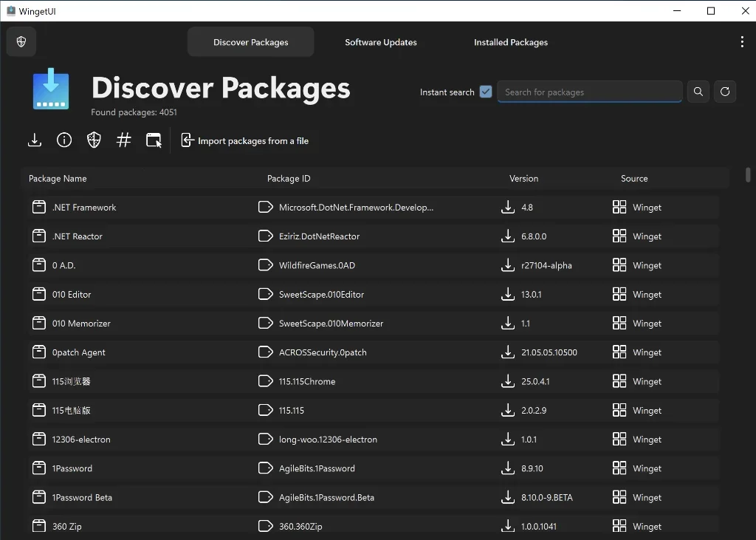Click version 25.0.4.1 cell
Image resolution: width=756 pixels, height=540 pixels.
click(x=535, y=381)
